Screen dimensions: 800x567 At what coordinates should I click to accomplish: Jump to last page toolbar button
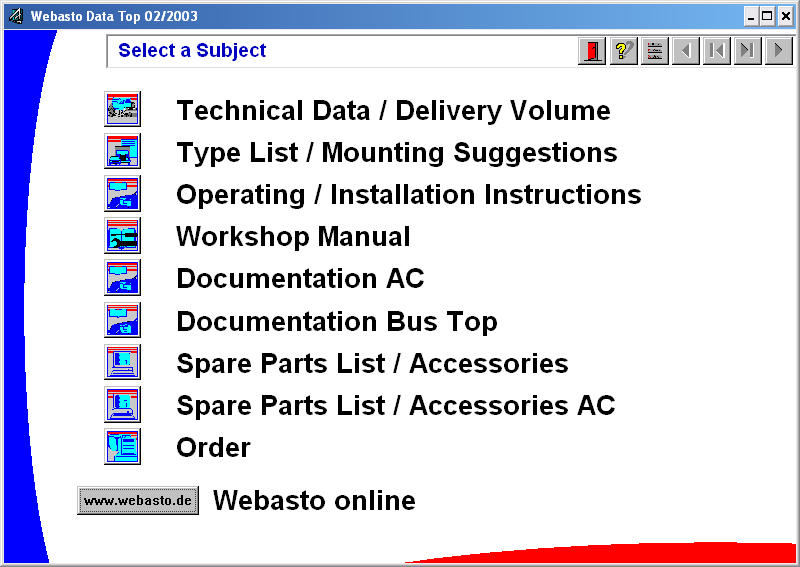click(x=748, y=51)
